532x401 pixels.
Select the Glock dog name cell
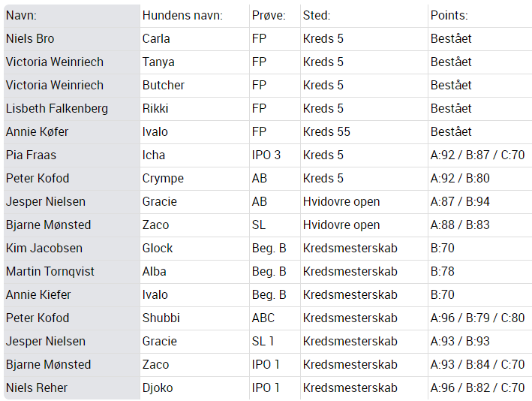195,249
